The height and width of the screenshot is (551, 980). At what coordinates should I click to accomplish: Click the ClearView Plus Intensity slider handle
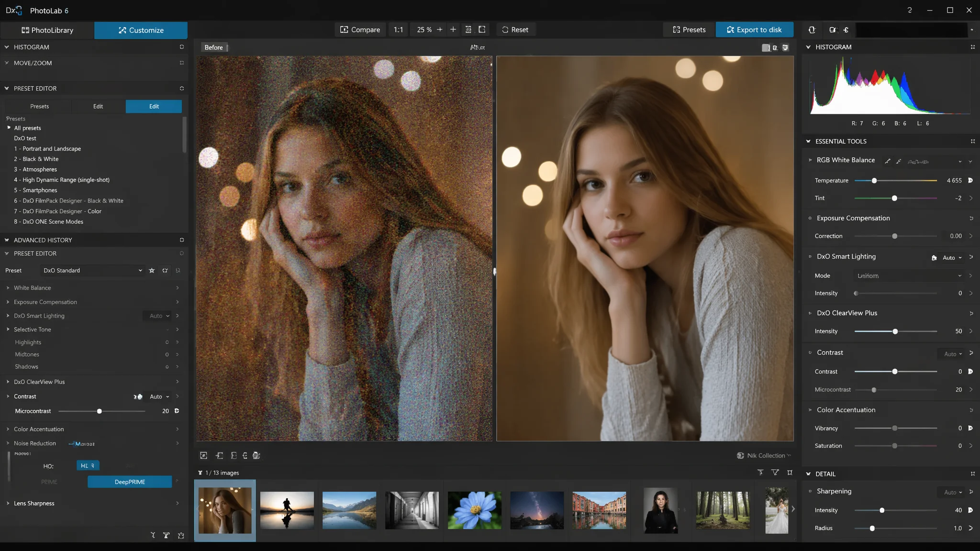pyautogui.click(x=895, y=331)
